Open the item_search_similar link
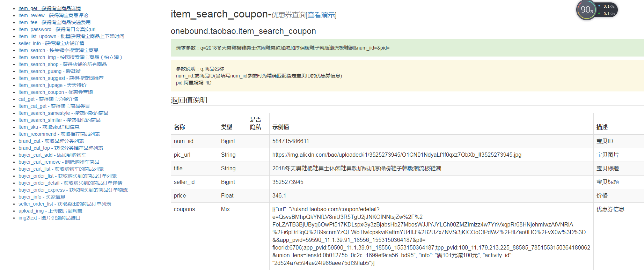 tap(59, 120)
